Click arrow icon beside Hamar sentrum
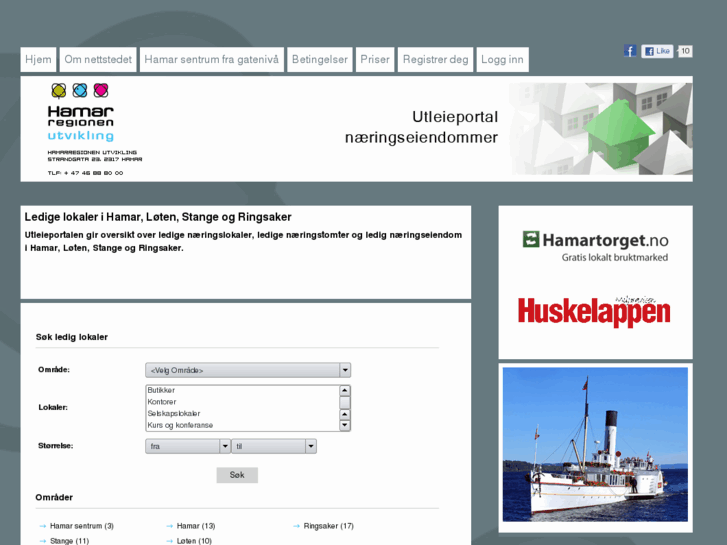 click(43, 526)
